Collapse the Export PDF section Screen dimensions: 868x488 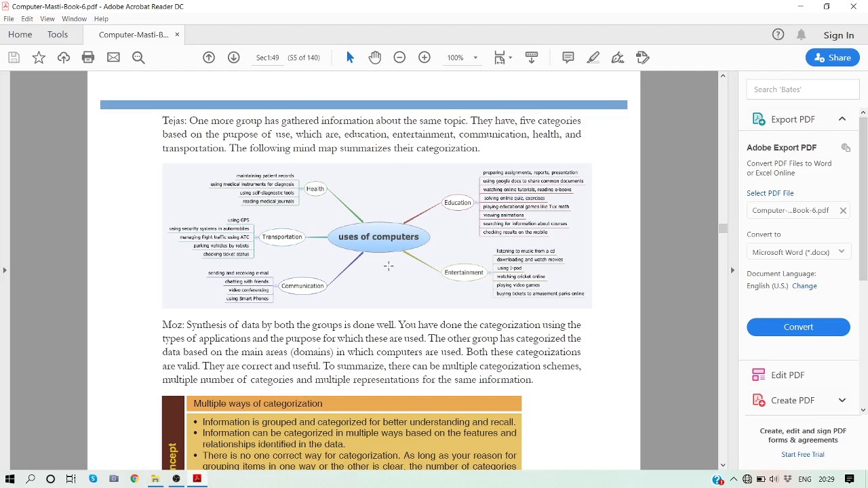pos(842,119)
